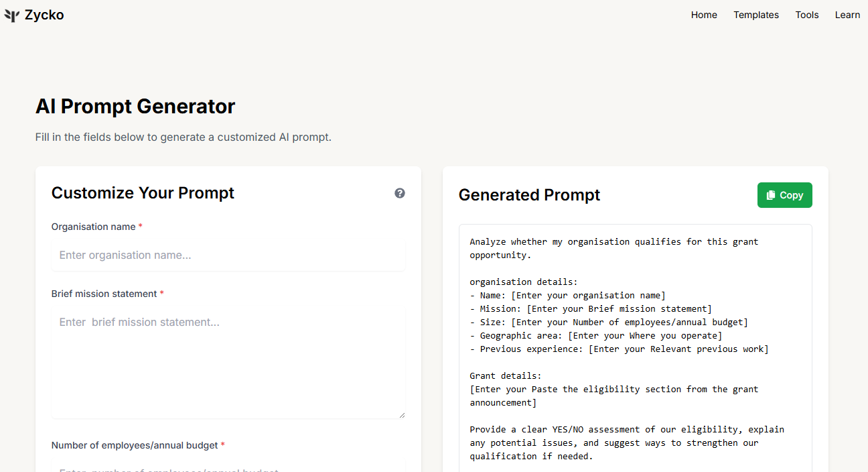Click the '- Size:' line in generated prompt
The image size is (868, 472).
tap(609, 322)
